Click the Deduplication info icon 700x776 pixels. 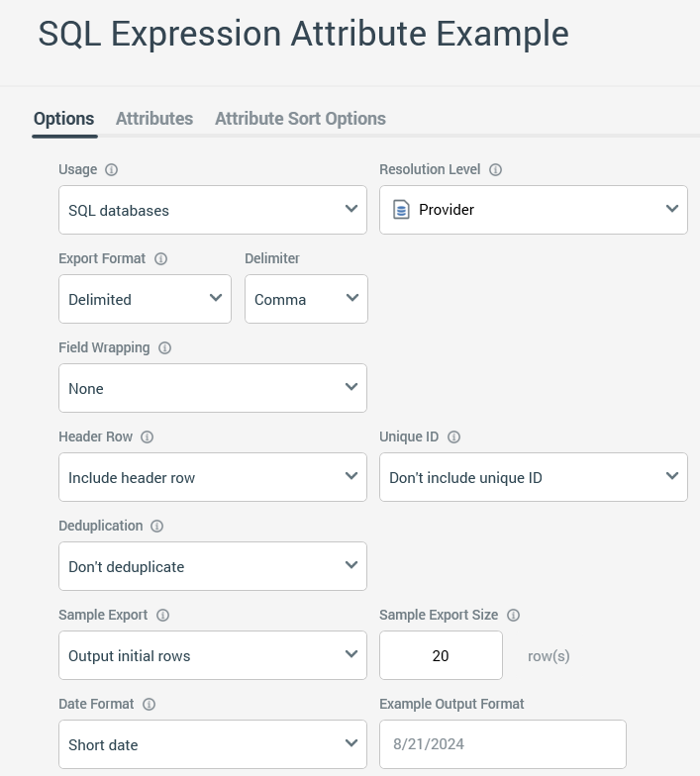coord(156,526)
